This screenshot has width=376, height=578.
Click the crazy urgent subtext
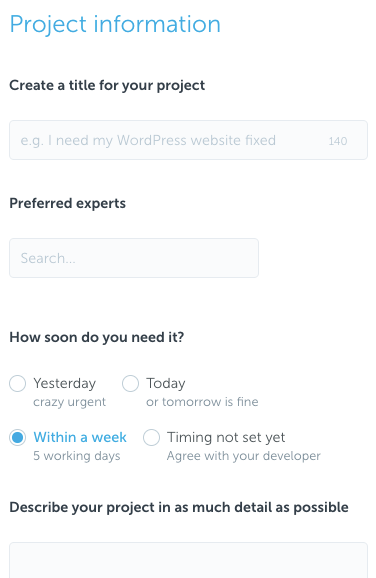(x=69, y=402)
